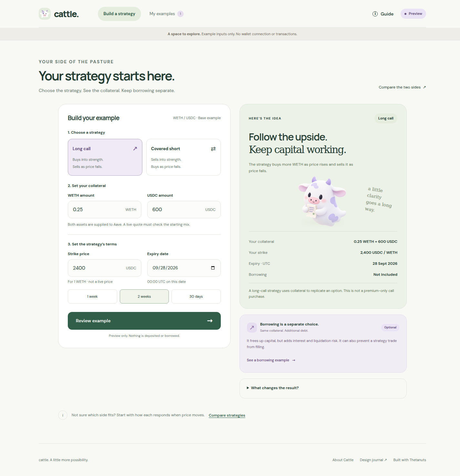Select the Long call strategy card
Viewport: 460px width, 476px height.
click(x=105, y=157)
